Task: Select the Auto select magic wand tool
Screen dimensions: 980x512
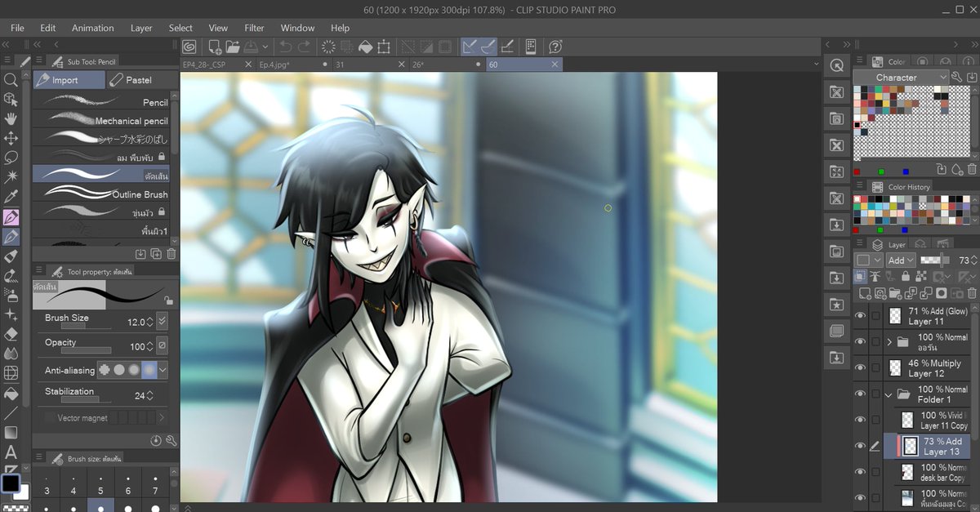Action: click(11, 177)
